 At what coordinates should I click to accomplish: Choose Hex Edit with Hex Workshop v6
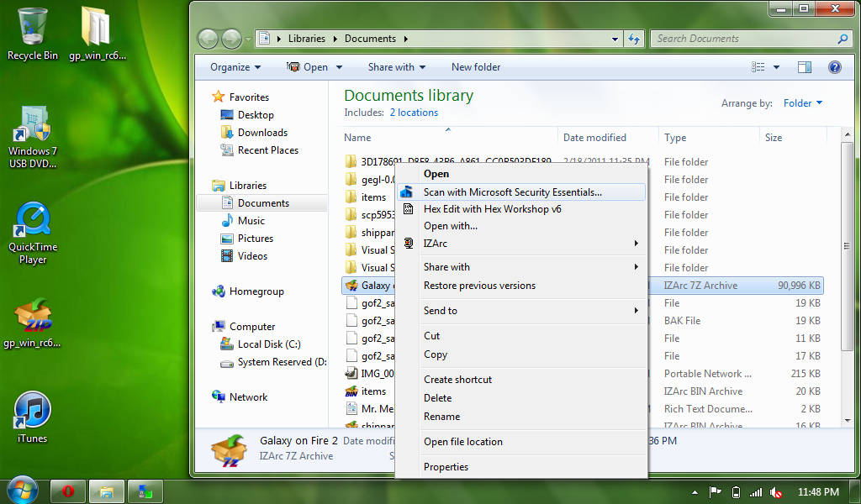point(520,209)
